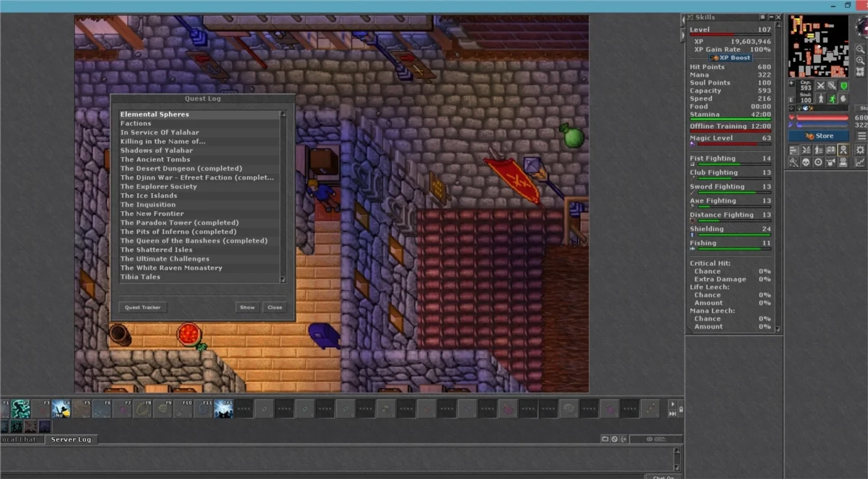Viewport: 868px width, 479px height.
Task: Switch to the Server Log tab
Action: point(71,440)
